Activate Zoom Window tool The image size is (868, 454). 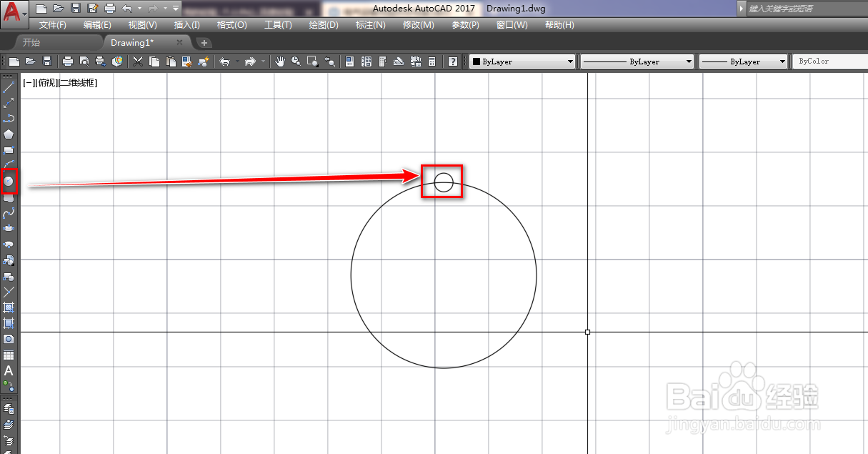pos(312,61)
